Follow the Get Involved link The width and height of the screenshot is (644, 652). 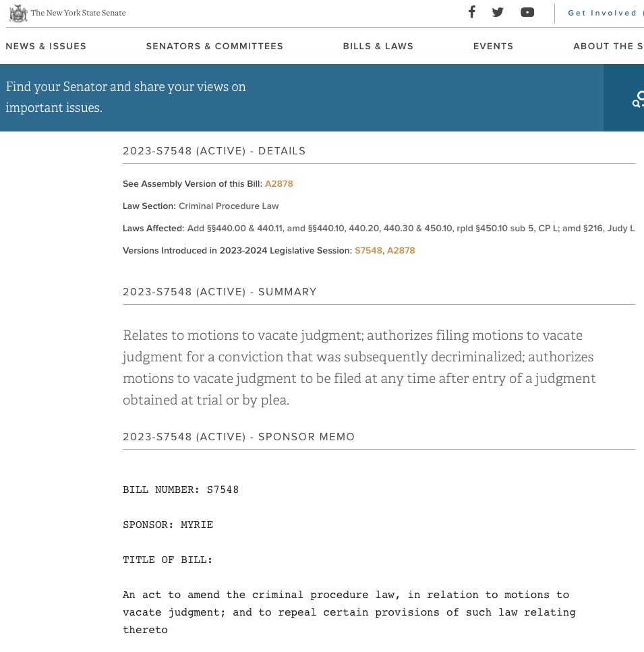click(602, 13)
